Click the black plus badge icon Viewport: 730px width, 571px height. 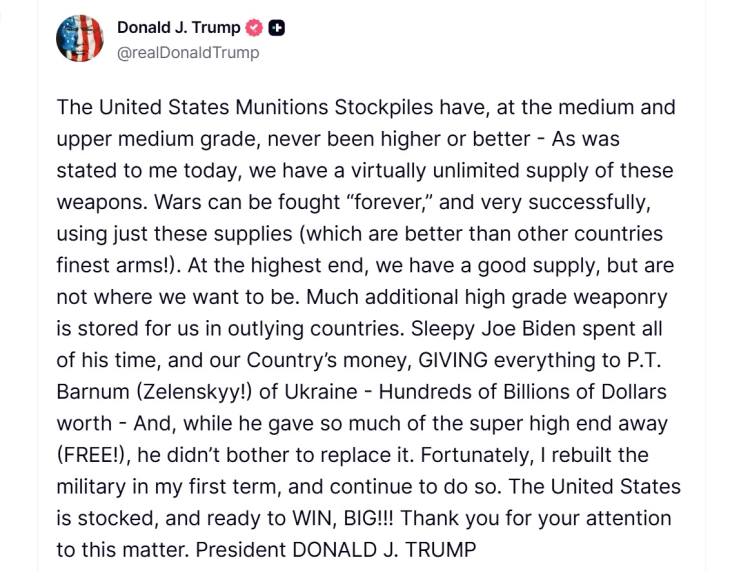(278, 28)
